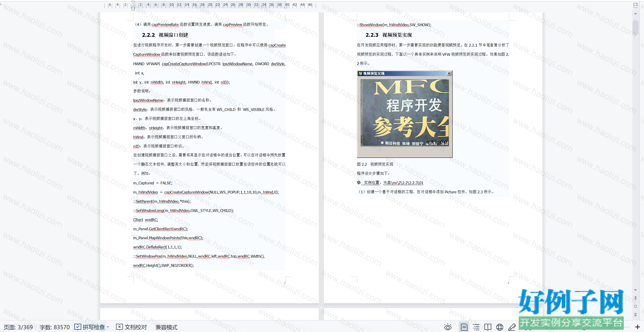Image resolution: width=644 pixels, height=332 pixels.
Task: Click the nID parameter description line
Action: pyautogui.click(x=158, y=146)
